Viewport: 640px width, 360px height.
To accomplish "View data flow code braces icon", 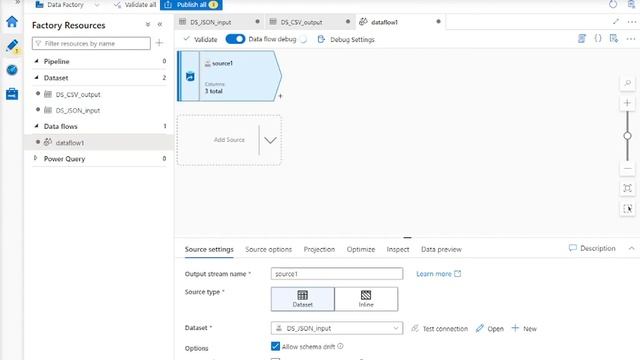I will (x=598, y=38).
